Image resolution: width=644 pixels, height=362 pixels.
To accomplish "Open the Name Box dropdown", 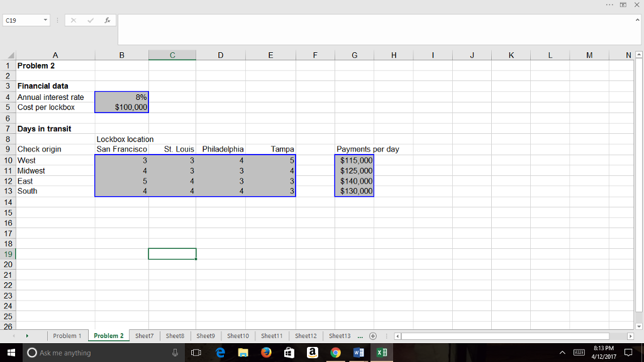I will (x=45, y=20).
